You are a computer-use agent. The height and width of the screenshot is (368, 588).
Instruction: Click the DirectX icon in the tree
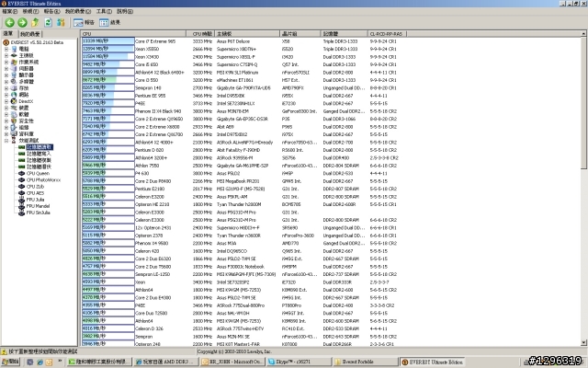pyautogui.click(x=14, y=101)
